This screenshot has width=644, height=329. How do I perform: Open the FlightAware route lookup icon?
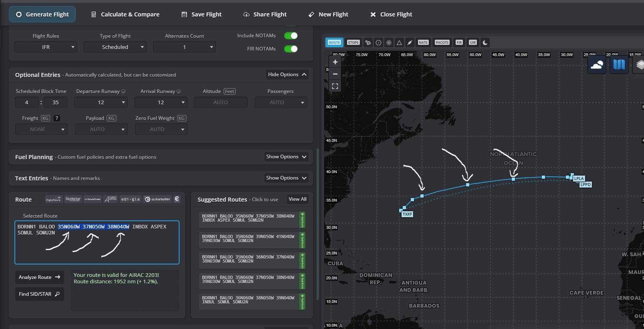click(53, 199)
